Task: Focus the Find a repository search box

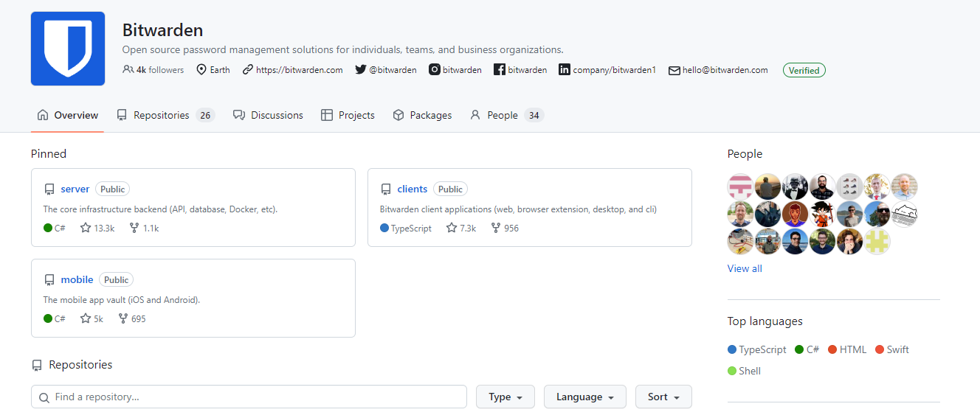Action: [249, 397]
